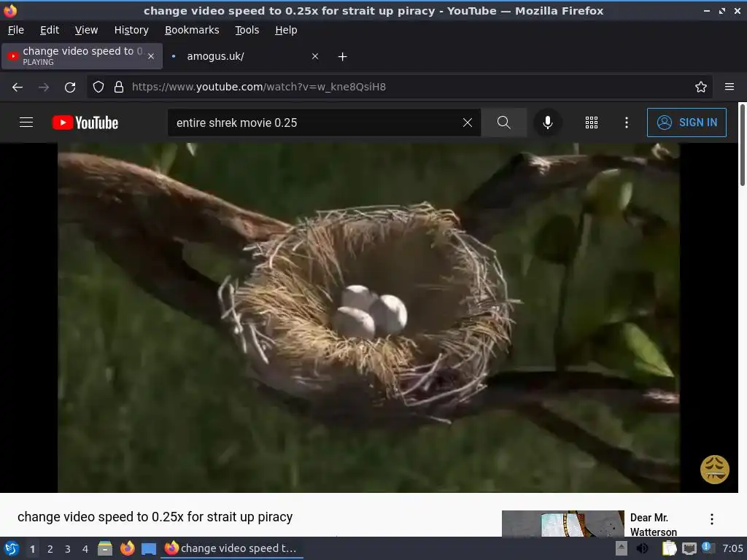Open the Bookmarks menu
The height and width of the screenshot is (560, 747).
point(192,30)
